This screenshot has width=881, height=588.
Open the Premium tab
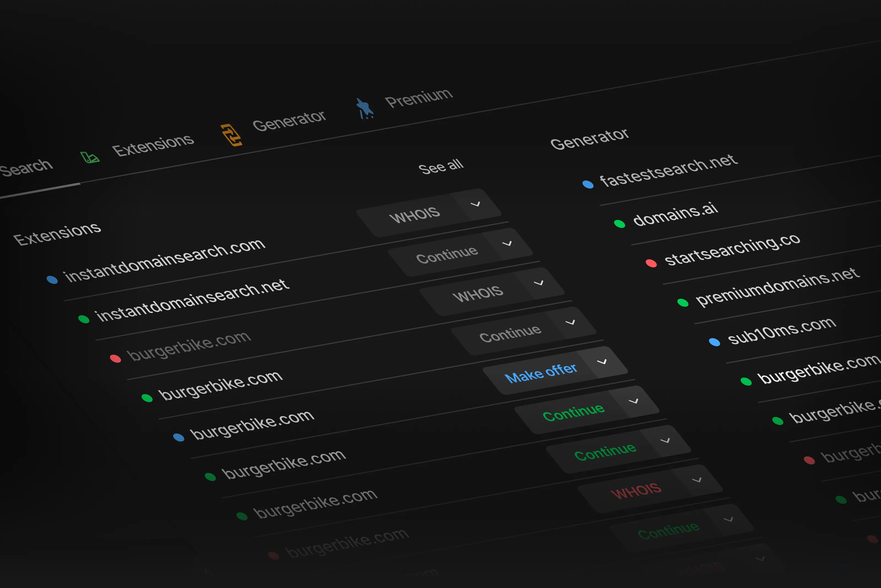click(419, 98)
